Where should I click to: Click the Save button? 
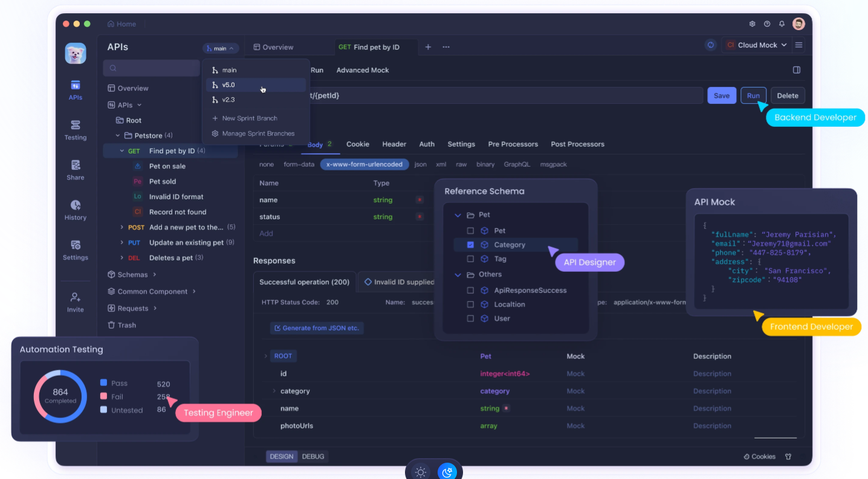[x=721, y=95]
